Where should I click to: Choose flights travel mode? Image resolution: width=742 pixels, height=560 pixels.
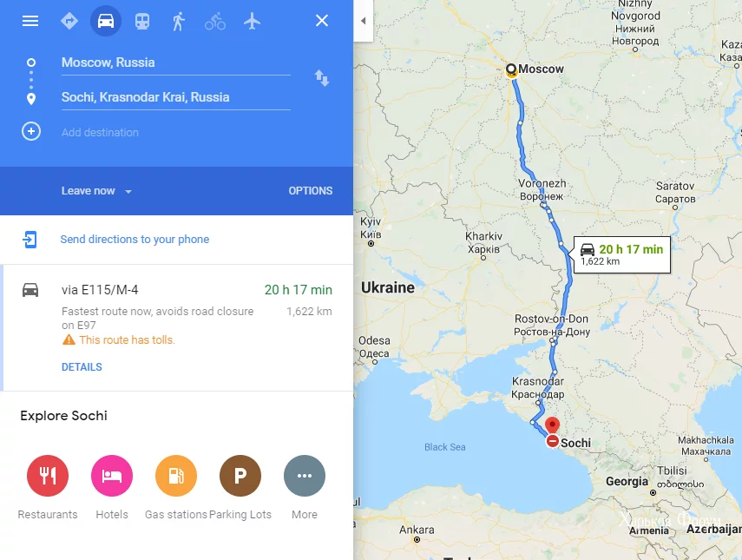coord(252,21)
